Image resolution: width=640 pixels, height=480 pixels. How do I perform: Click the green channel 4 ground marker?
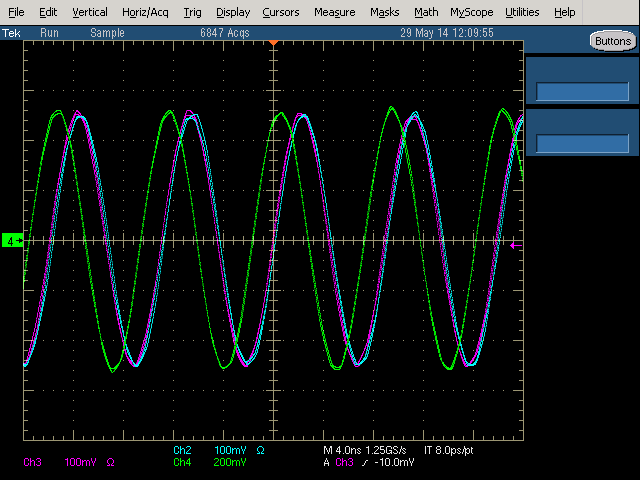coord(12,241)
